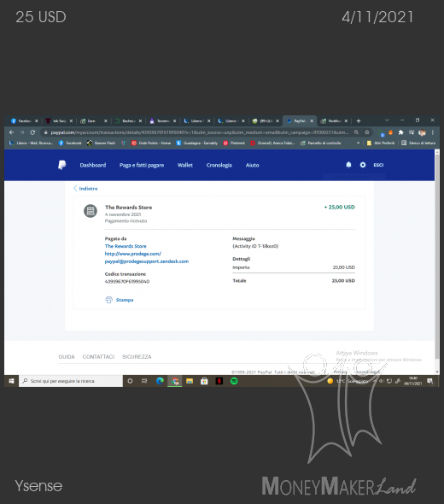The image size is (444, 504).
Task: Open File Explorer from the taskbar
Action: pos(190,381)
